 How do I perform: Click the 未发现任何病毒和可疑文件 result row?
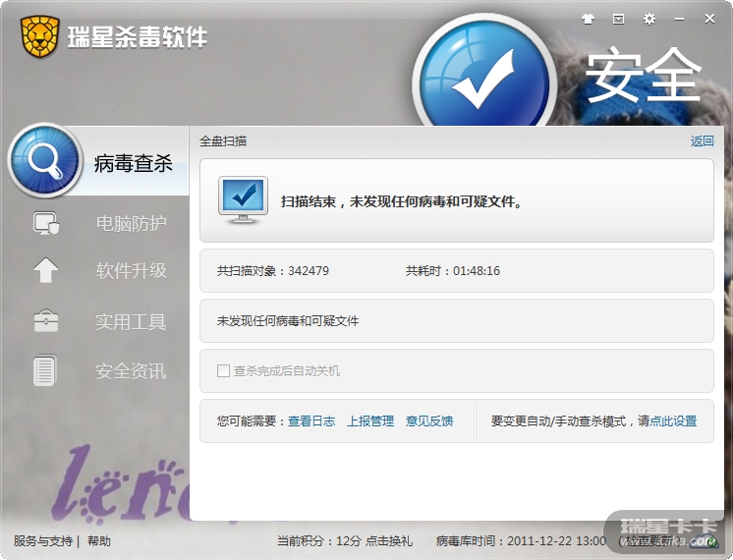456,320
